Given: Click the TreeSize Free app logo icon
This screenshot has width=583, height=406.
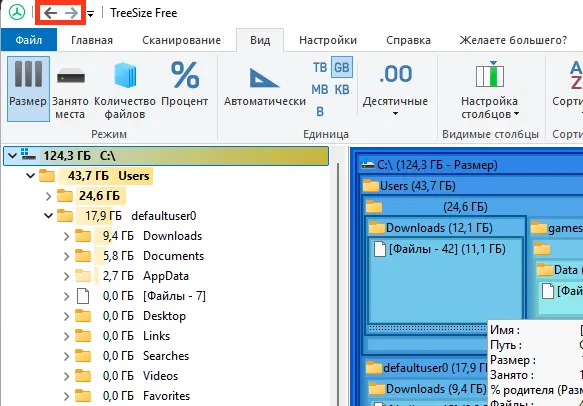Looking at the screenshot, I should tap(17, 12).
